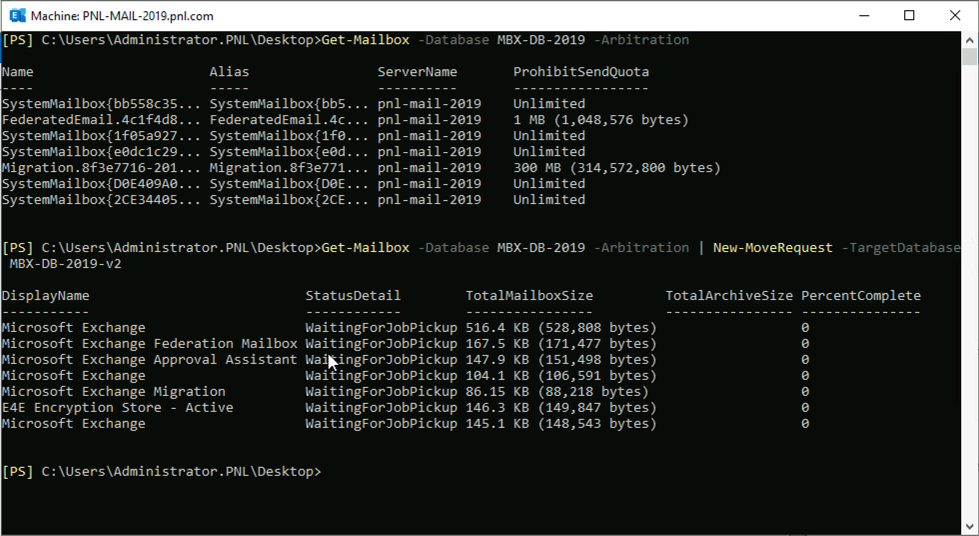Viewport: 979px width, 536px height.
Task: Select the E4E Encryption Store - Active row
Action: pyautogui.click(x=117, y=408)
